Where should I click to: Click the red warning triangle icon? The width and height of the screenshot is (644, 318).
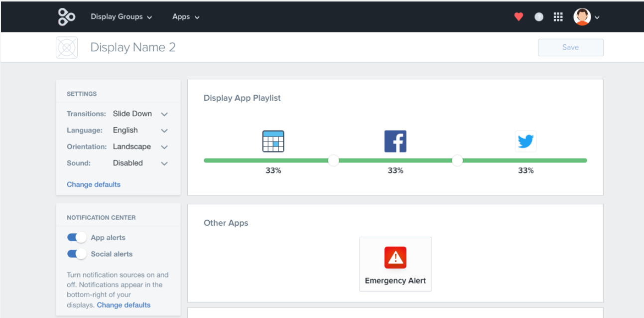coord(395,258)
